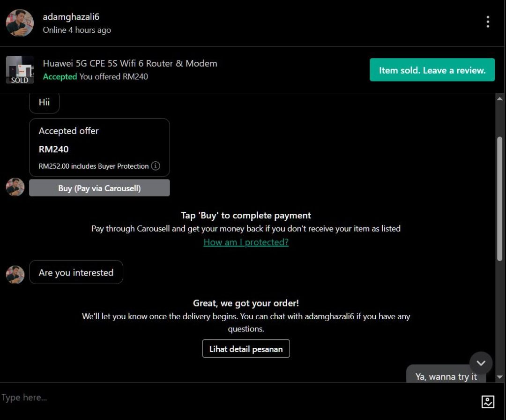Click the 'Ya, wanna try it' message bubble
The width and height of the screenshot is (506, 420).
(x=446, y=376)
